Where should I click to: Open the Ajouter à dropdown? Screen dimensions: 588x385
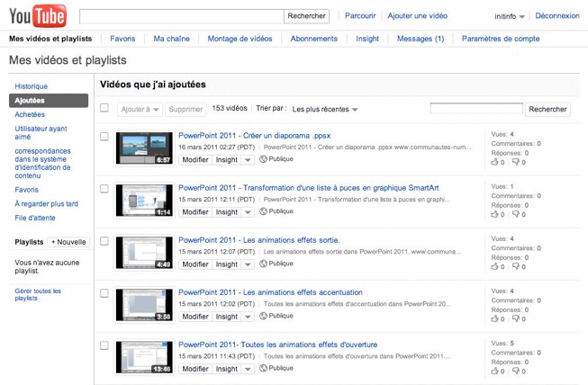pyautogui.click(x=140, y=110)
